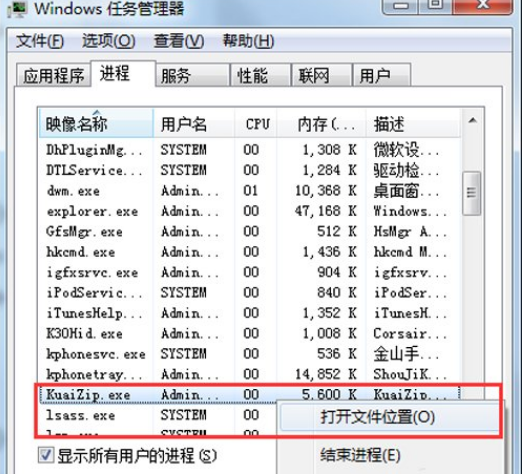
Task: Select the kphonesvc.exe process
Action: pos(249,354)
